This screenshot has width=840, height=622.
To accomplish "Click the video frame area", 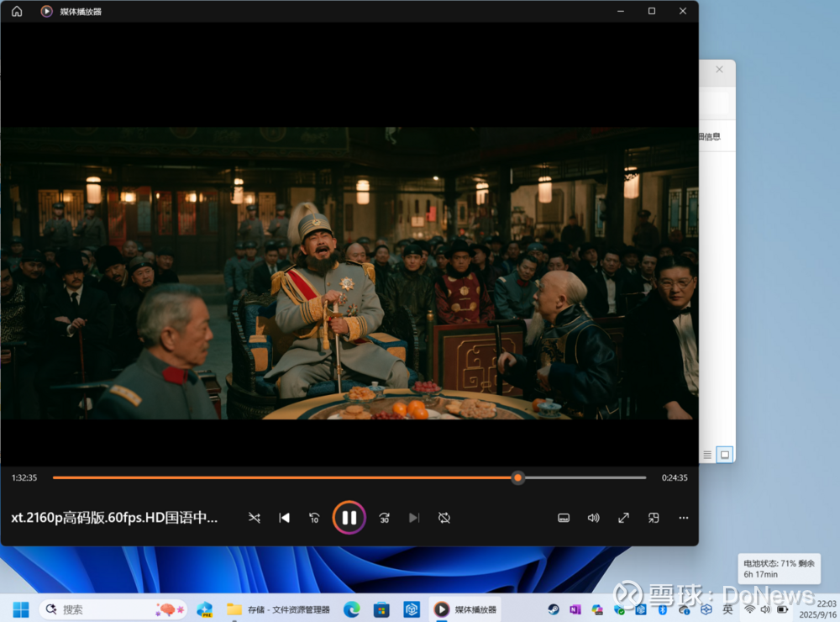I will (349, 273).
